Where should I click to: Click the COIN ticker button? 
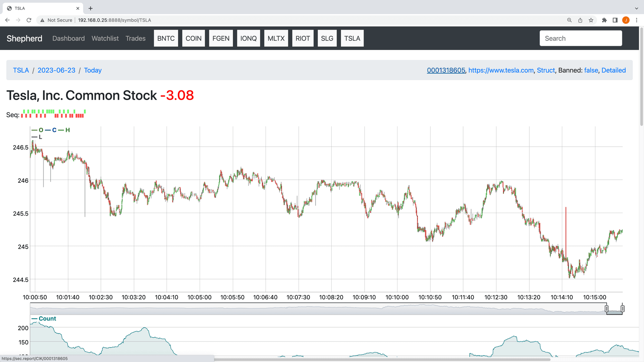[193, 38]
